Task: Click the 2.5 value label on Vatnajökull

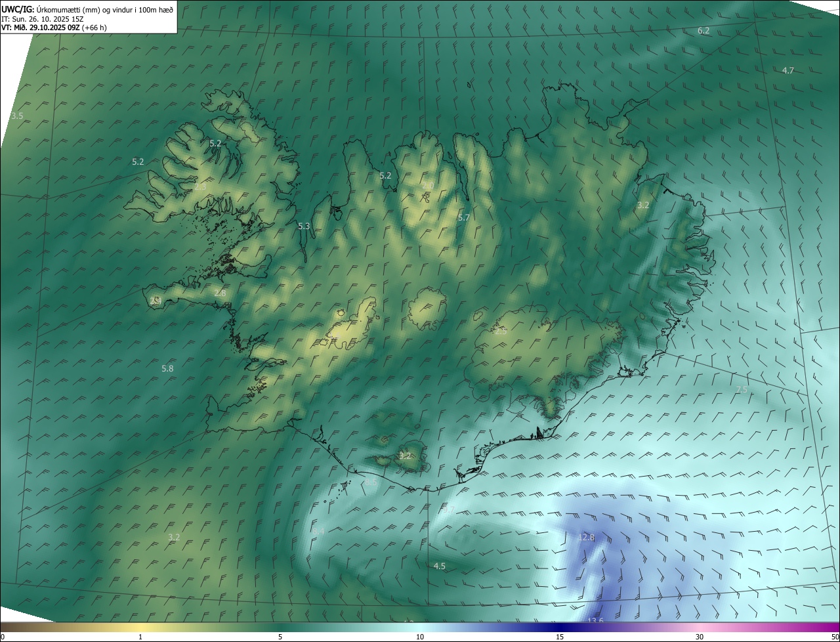Action: pyautogui.click(x=501, y=332)
